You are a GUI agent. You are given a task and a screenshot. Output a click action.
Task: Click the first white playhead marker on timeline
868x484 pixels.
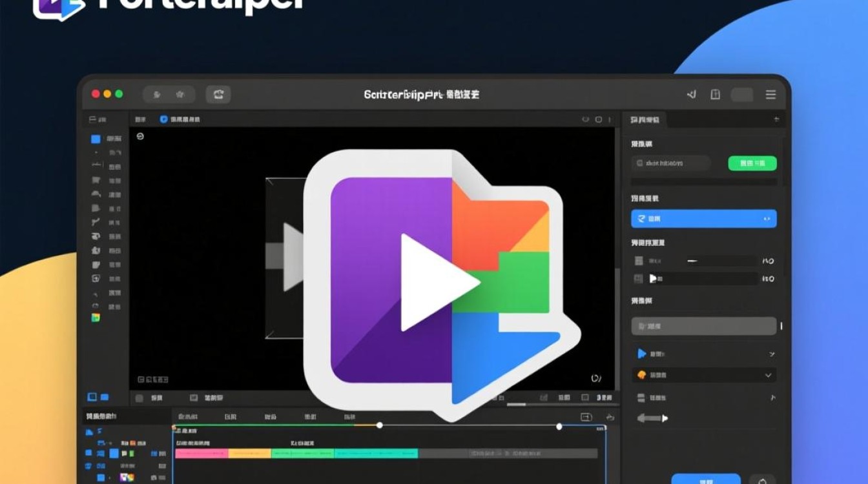tap(380, 425)
